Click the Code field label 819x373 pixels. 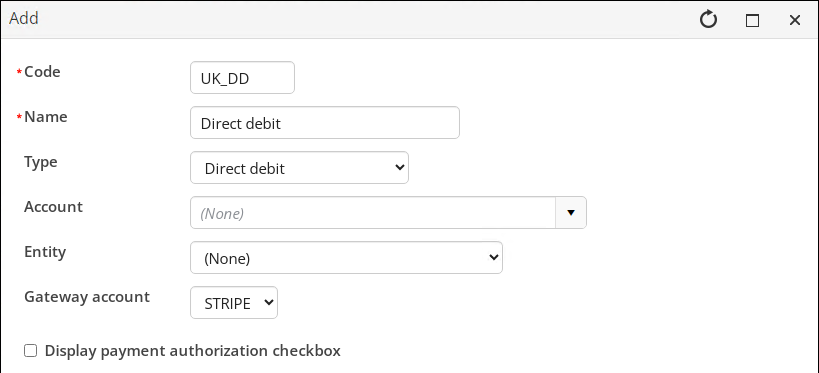42,72
